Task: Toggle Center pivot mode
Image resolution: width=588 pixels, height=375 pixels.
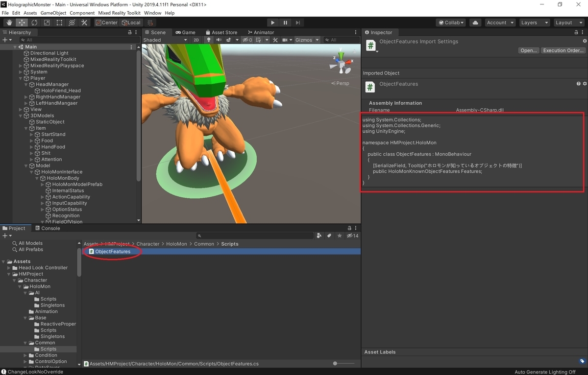Action: pos(106,23)
